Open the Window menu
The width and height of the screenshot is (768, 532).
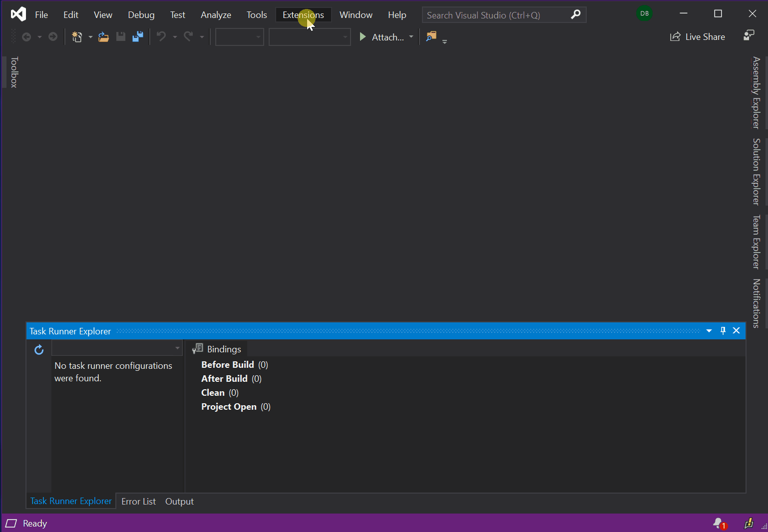tap(356, 15)
